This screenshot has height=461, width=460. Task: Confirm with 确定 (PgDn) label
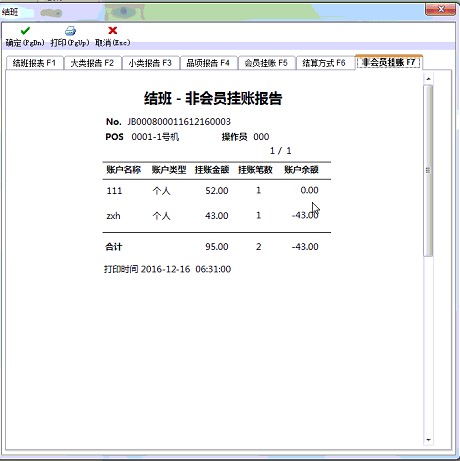pos(25,43)
